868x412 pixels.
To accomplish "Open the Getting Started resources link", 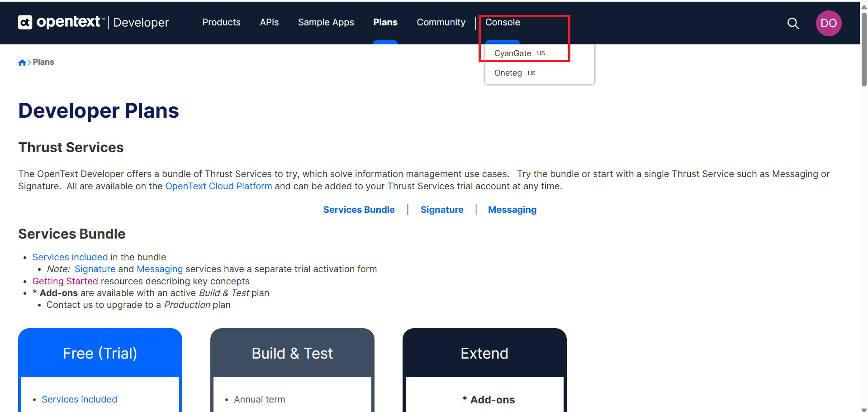I will (x=65, y=281).
